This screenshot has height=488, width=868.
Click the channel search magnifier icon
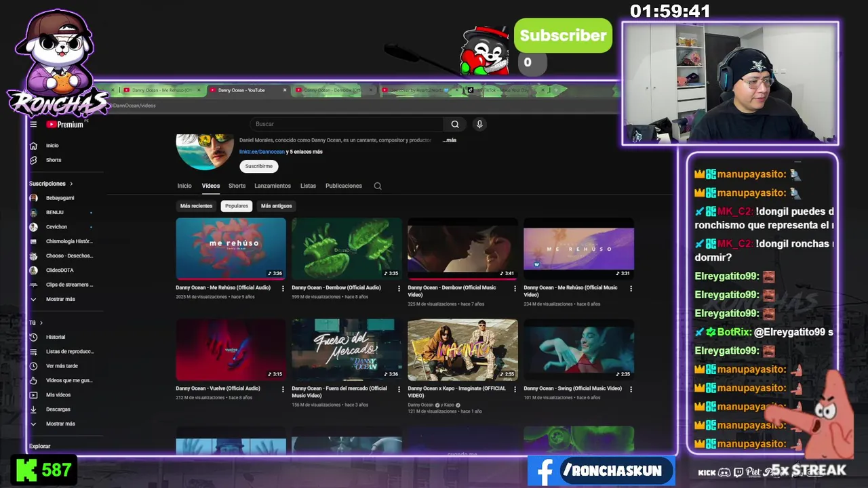pos(378,186)
